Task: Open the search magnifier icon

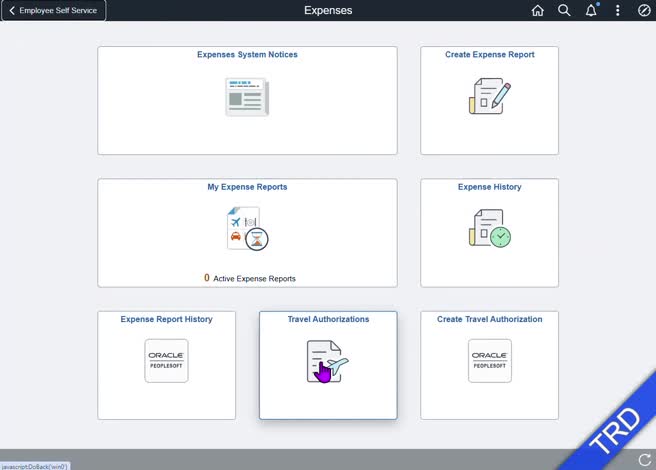Action: pos(564,10)
